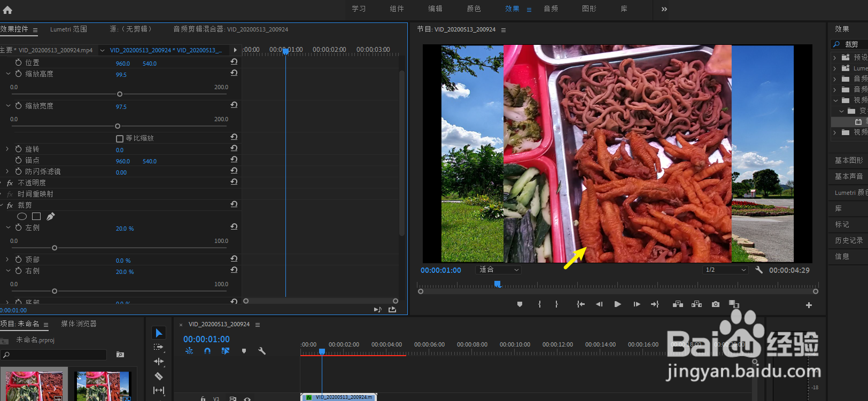Select the Selection tool arrow
This screenshot has width=868, height=401.
[x=159, y=333]
